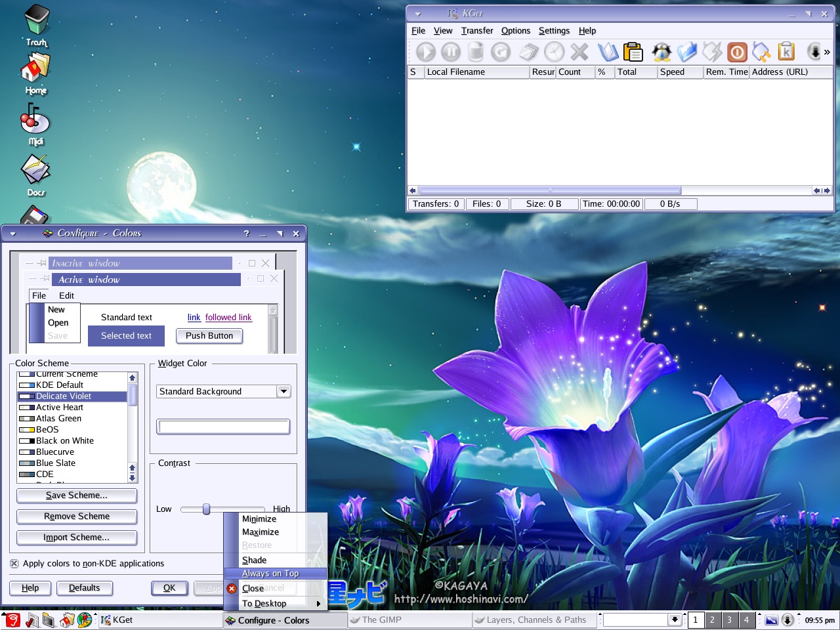The width and height of the screenshot is (840, 630).
Task: Click the widget color swatch button
Action: click(223, 427)
